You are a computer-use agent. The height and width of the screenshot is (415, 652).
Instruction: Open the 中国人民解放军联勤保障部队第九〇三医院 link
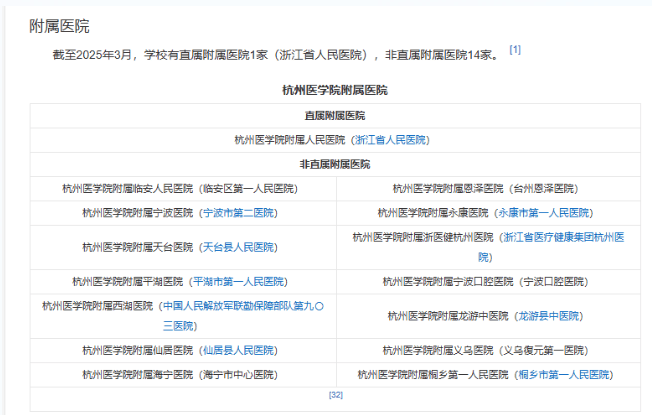point(243,316)
